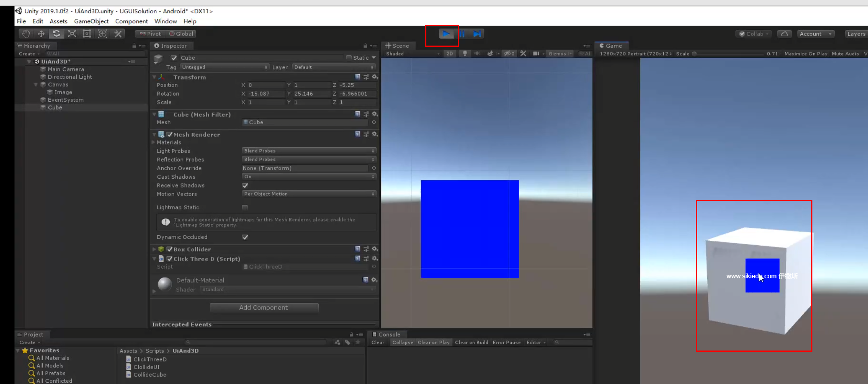The width and height of the screenshot is (868, 384).
Task: Open the Cast Shadows dropdown
Action: point(309,177)
